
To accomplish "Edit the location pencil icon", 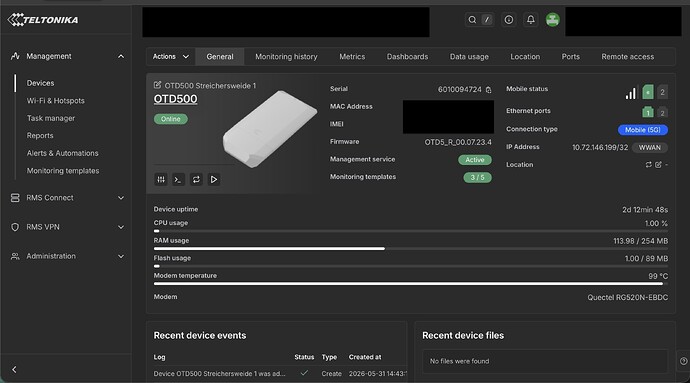I will (658, 165).
